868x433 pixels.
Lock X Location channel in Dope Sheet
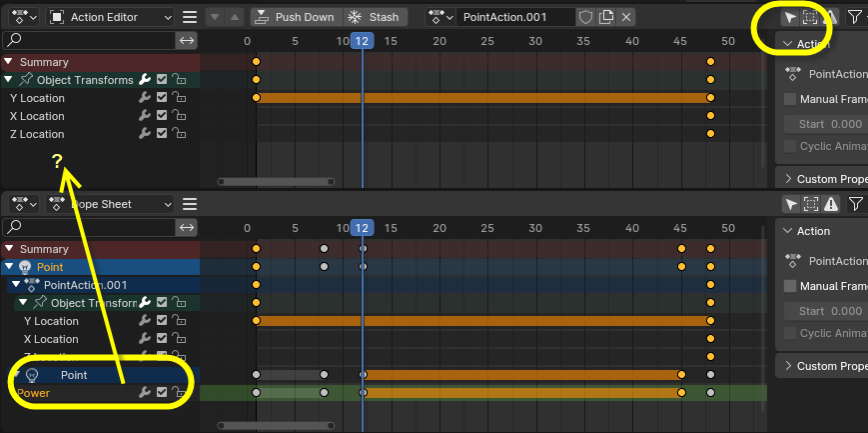178,339
